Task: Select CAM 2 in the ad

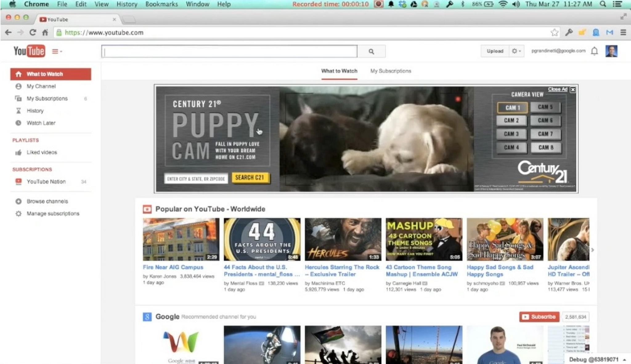Action: [511, 120]
